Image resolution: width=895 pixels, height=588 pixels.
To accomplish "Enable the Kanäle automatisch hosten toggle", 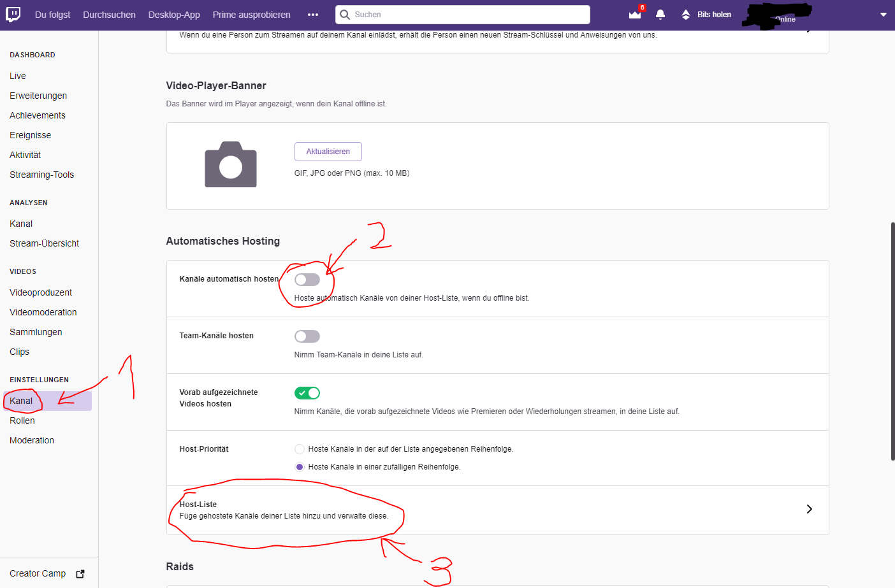I will click(x=307, y=279).
